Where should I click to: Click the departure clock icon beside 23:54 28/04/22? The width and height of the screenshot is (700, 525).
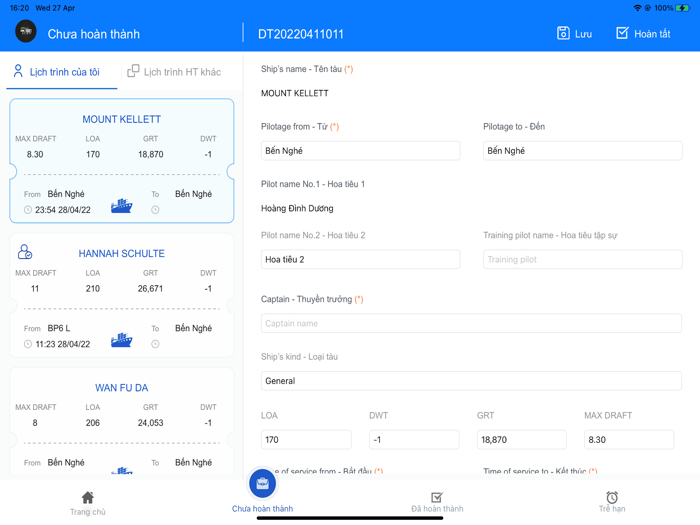[28, 210]
